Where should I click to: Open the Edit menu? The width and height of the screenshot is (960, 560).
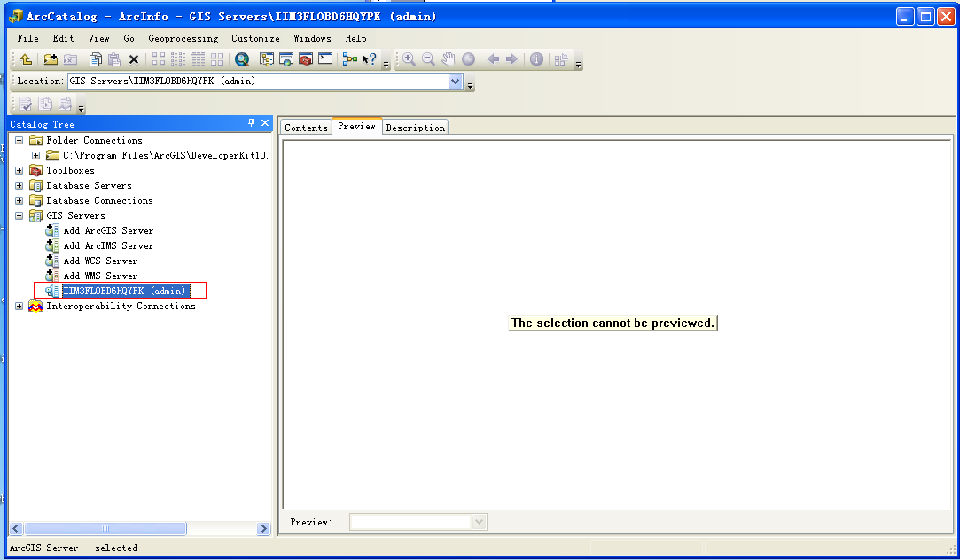tap(63, 39)
